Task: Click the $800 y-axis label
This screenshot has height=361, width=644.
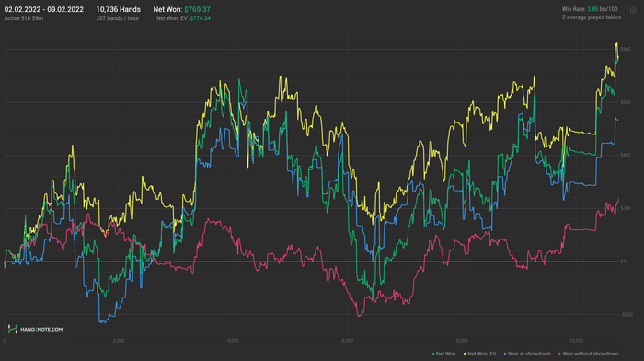Action: 626,50
